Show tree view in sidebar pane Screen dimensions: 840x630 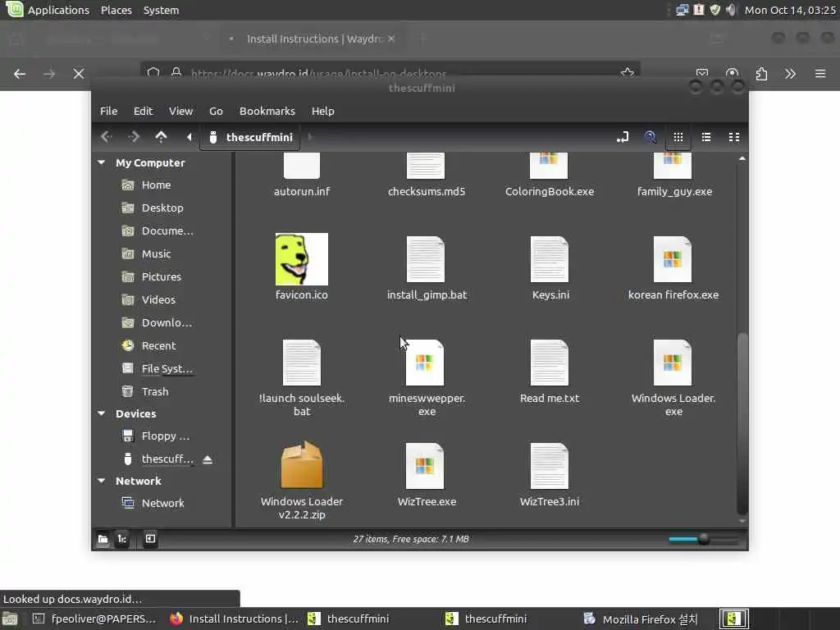pos(122,539)
